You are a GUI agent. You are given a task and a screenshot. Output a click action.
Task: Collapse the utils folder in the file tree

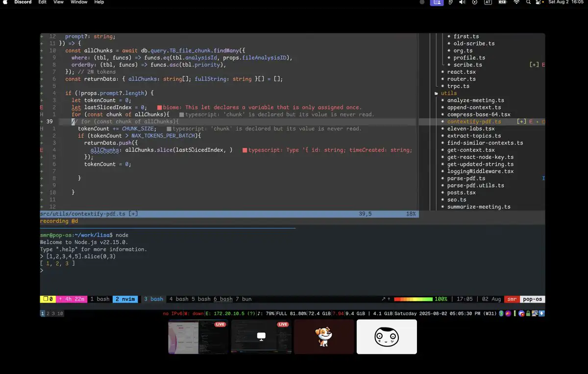[x=448, y=93]
